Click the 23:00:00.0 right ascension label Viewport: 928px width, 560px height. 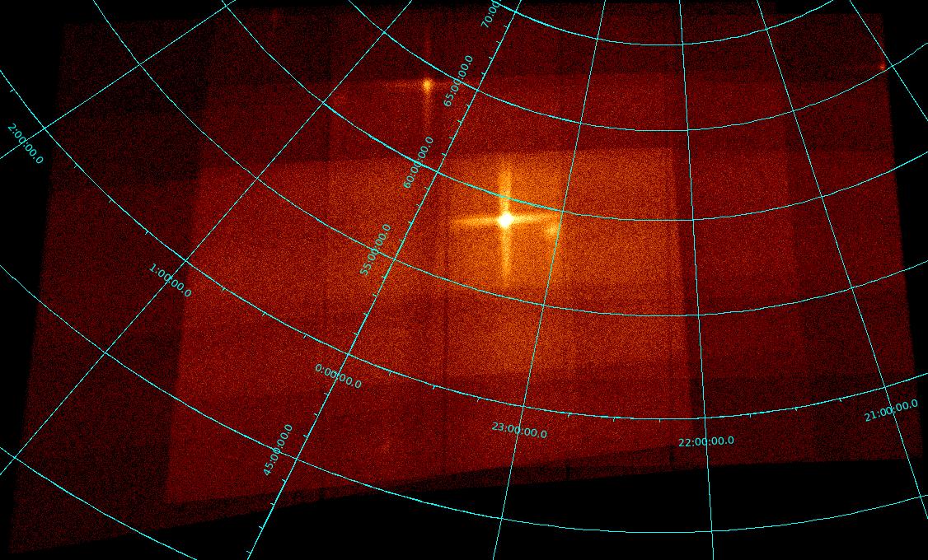(x=519, y=431)
